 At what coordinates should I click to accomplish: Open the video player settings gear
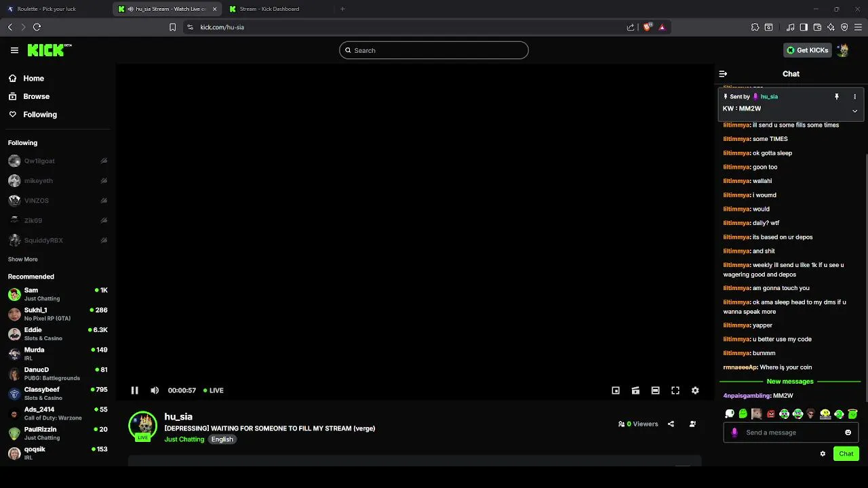pyautogui.click(x=695, y=390)
